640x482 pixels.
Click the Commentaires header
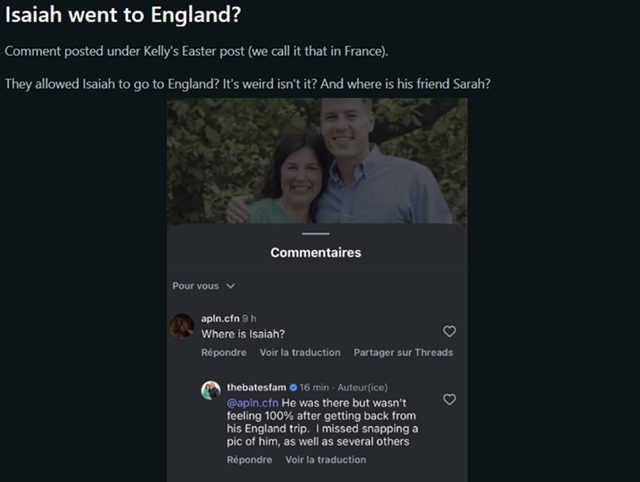pos(316,253)
